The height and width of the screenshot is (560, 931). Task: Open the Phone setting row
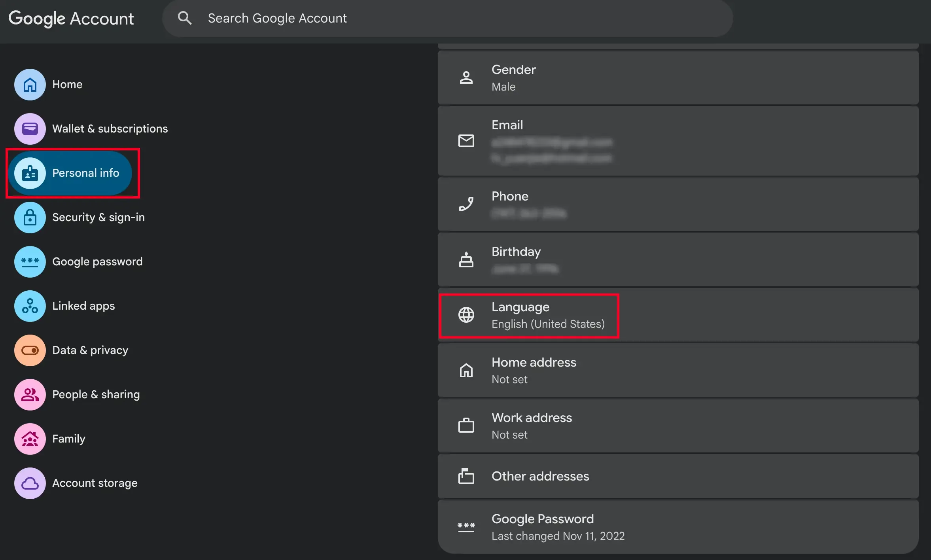tap(678, 204)
